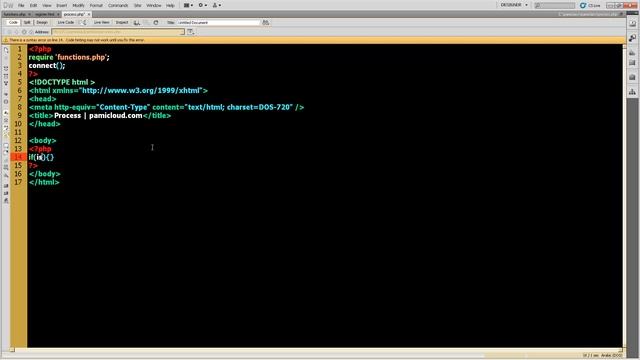640x360 pixels.
Task: Open the File Management icon menu
Action: [x=137, y=22]
